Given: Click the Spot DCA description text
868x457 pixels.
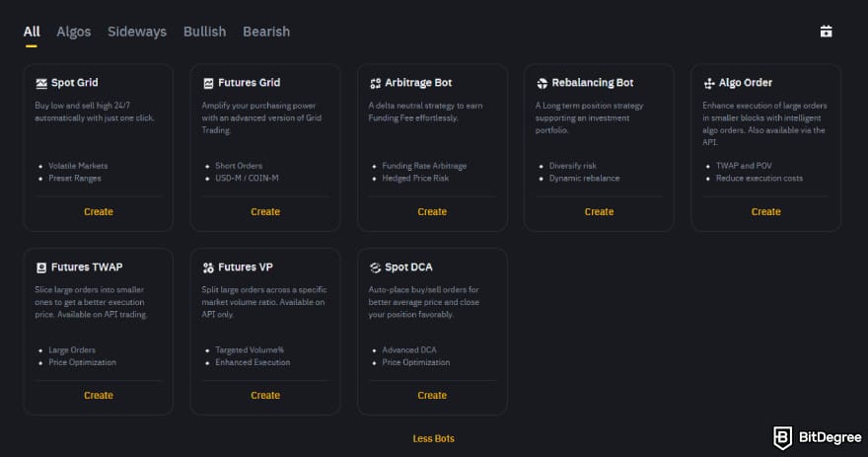Looking at the screenshot, I should 423,302.
